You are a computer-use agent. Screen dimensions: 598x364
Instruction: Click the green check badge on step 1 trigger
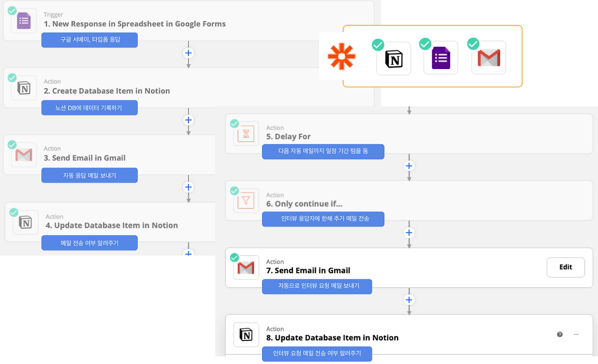12,10
